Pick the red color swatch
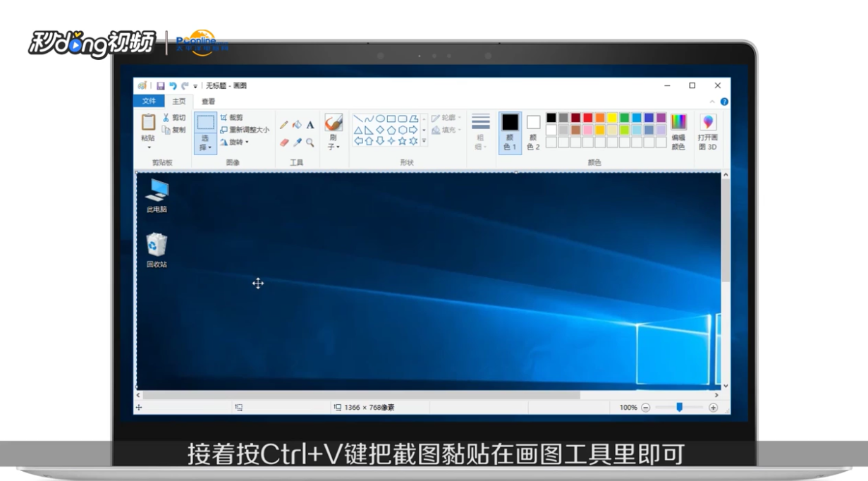 tap(588, 118)
